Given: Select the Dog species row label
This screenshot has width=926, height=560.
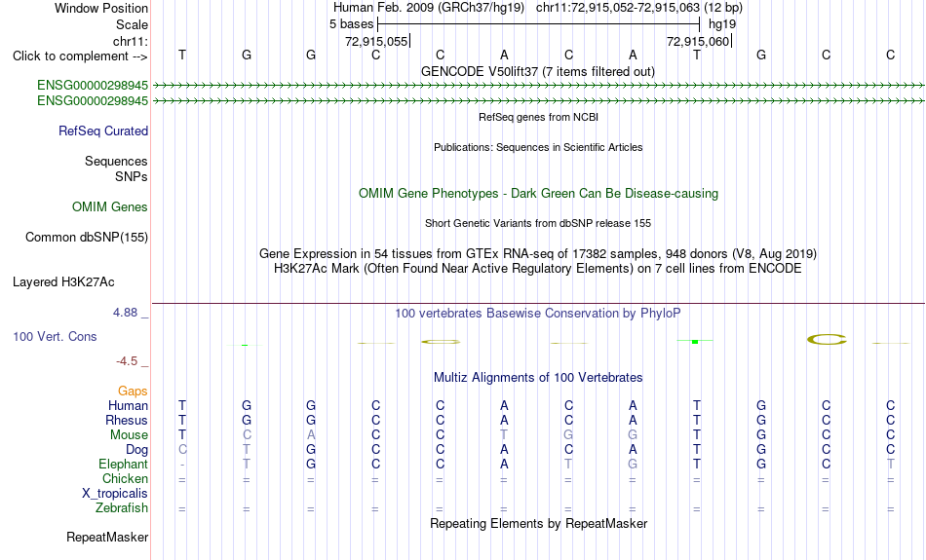Looking at the screenshot, I should pyautogui.click(x=137, y=450).
